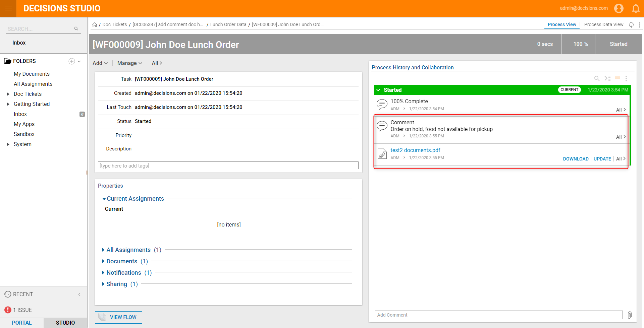Click the Add Comment field

pyautogui.click(x=499, y=315)
